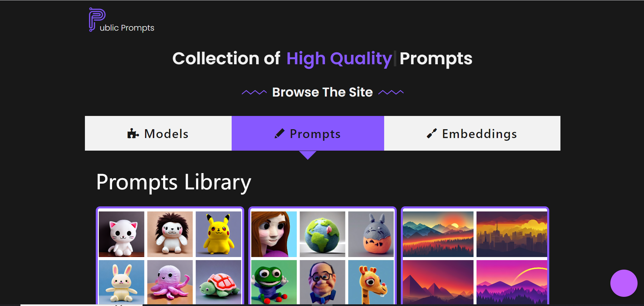
Task: Open the felted giraffe thumbnail
Action: 371,282
